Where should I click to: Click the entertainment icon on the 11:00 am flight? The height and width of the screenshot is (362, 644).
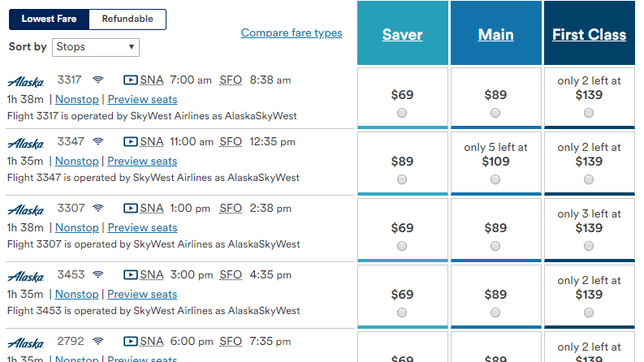(130, 142)
